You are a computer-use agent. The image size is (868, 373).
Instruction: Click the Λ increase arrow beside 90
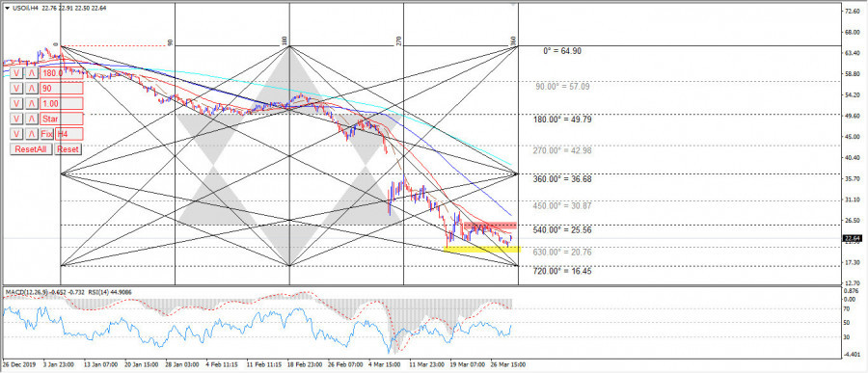32,88
